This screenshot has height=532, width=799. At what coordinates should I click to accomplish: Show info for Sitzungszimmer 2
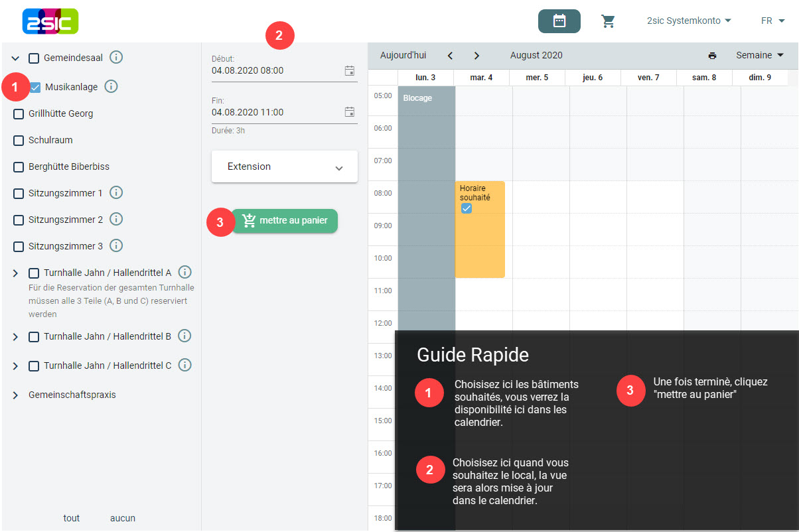point(116,219)
